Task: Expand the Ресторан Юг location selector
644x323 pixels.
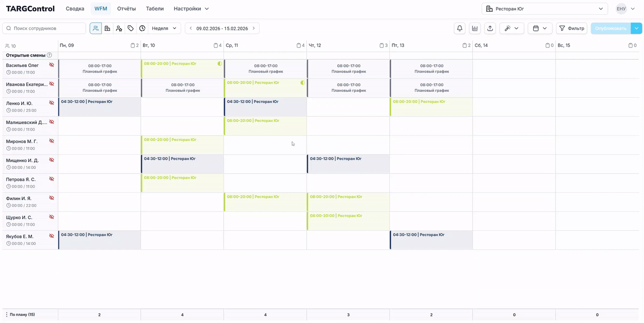Action: pos(545,9)
